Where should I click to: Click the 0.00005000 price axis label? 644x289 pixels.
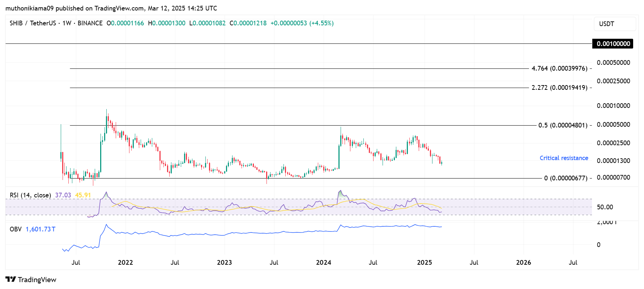click(613, 125)
